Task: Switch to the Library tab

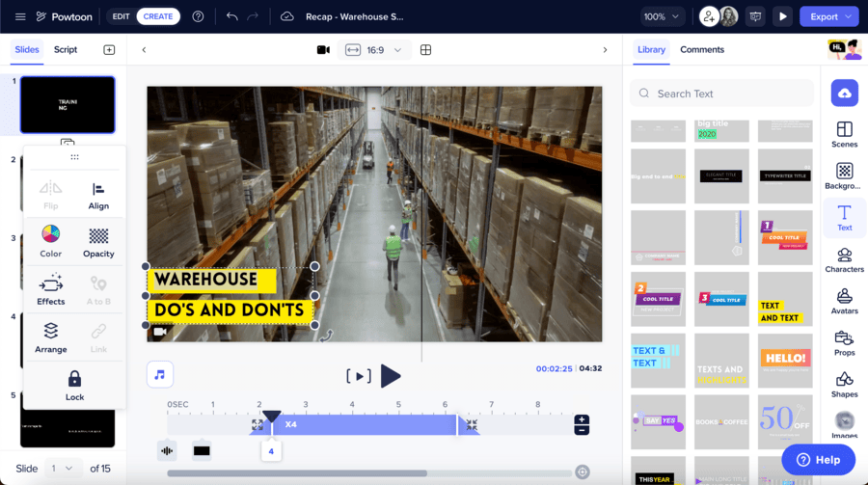Action: (x=651, y=49)
